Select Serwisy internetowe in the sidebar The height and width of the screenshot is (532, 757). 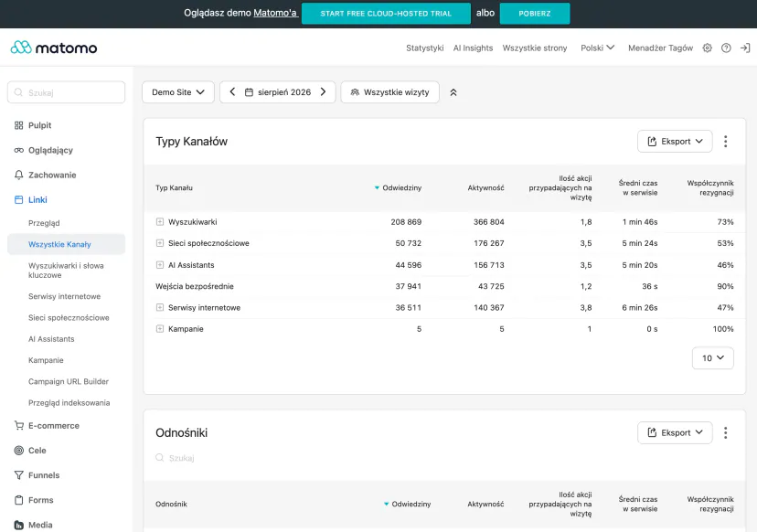64,296
